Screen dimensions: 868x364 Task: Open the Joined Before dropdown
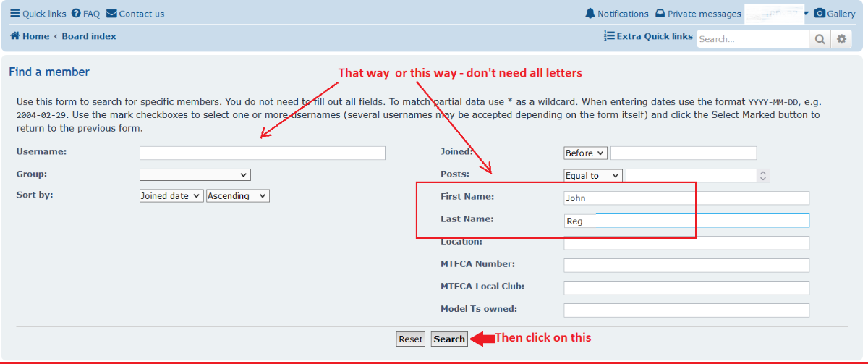coord(585,153)
